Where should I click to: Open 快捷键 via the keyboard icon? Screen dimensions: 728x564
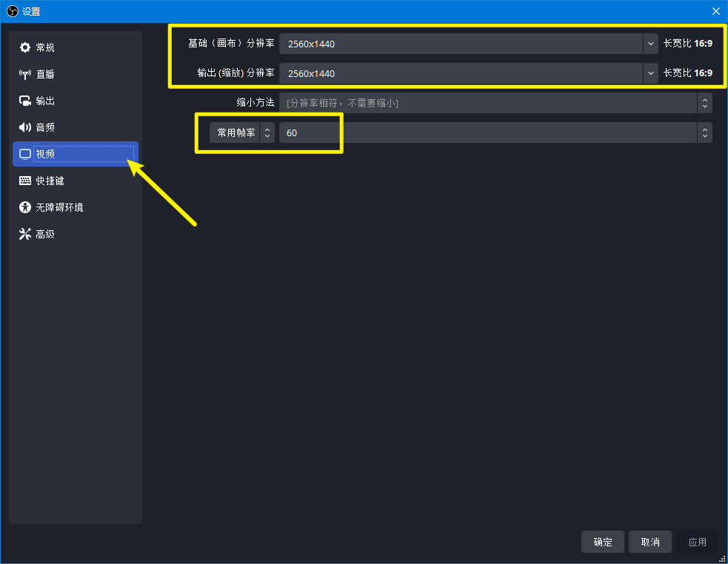[25, 181]
